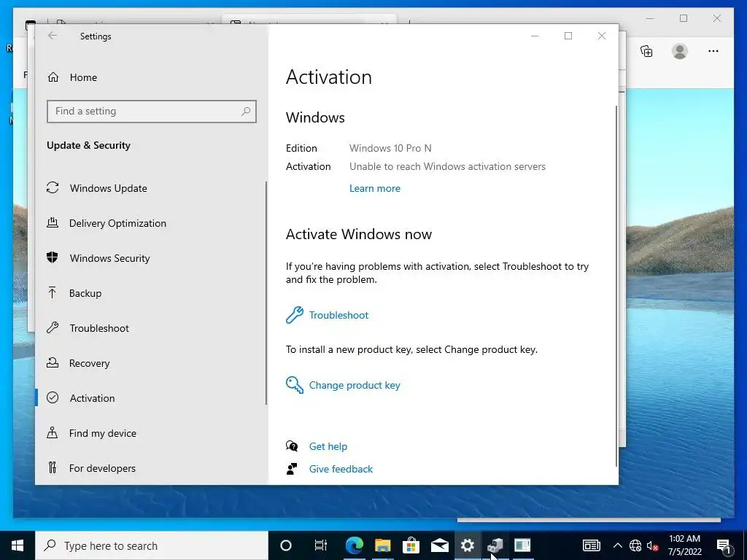Select the Activation sidebar entry

[80, 397]
